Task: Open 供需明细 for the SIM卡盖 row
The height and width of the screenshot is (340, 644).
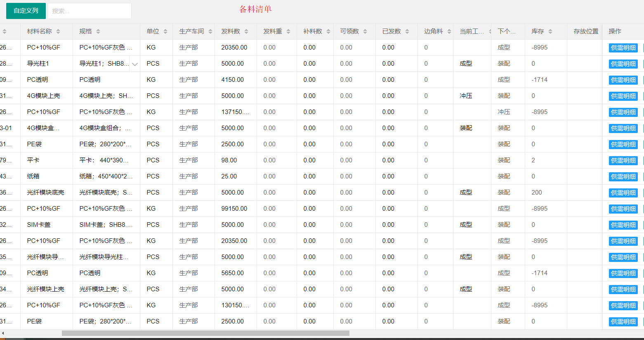Action: click(623, 225)
